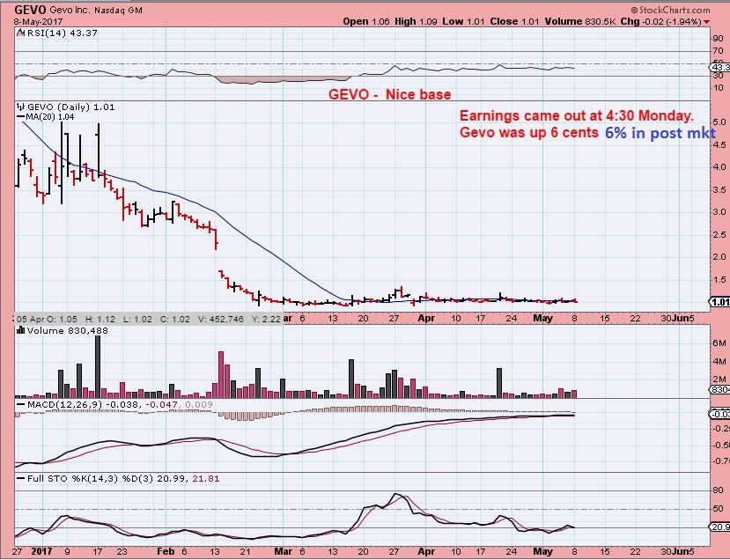Click the 'Gevo was up 6 cents' note
Screen dimensions: 730x560
point(529,133)
